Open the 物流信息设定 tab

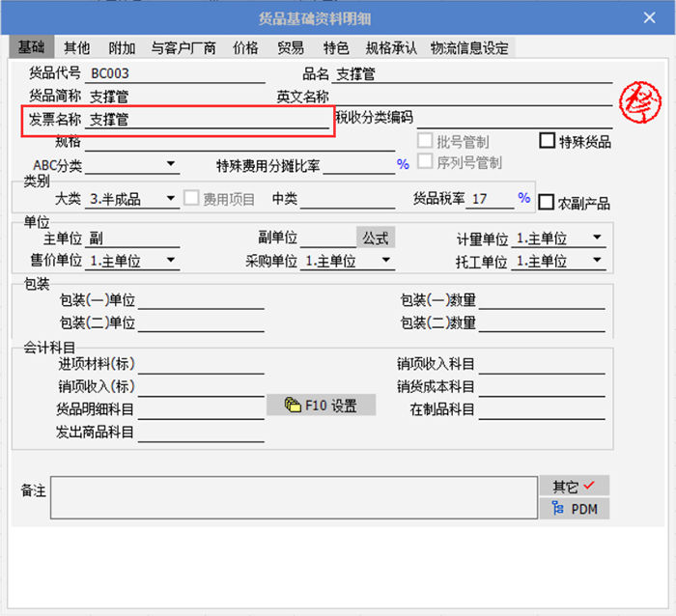469,47
